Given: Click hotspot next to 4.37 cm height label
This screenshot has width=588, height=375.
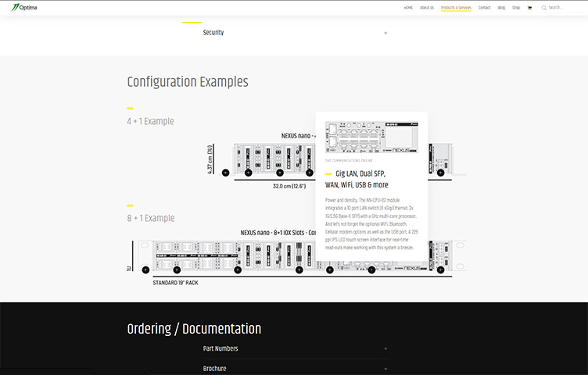Looking at the screenshot, I should [x=225, y=173].
